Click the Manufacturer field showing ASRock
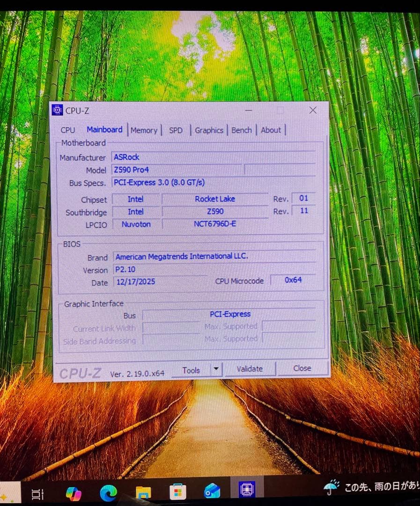This screenshot has width=420, height=506. [x=213, y=157]
